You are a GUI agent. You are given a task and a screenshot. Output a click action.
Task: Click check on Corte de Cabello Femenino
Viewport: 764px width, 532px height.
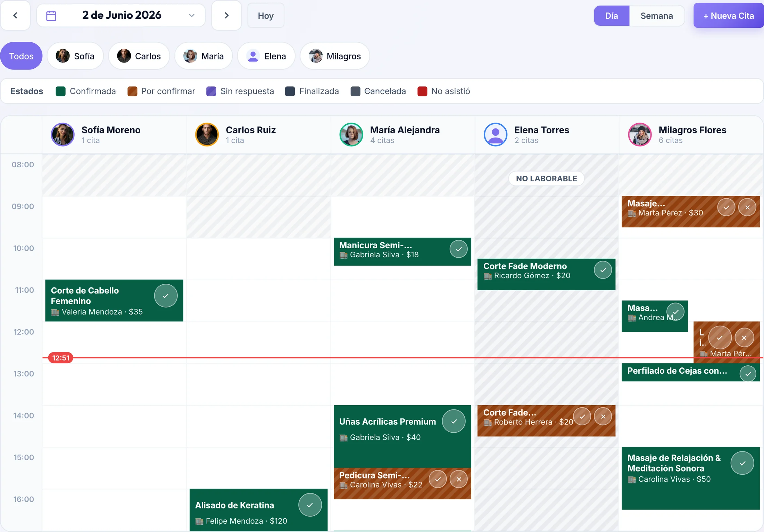tap(166, 296)
